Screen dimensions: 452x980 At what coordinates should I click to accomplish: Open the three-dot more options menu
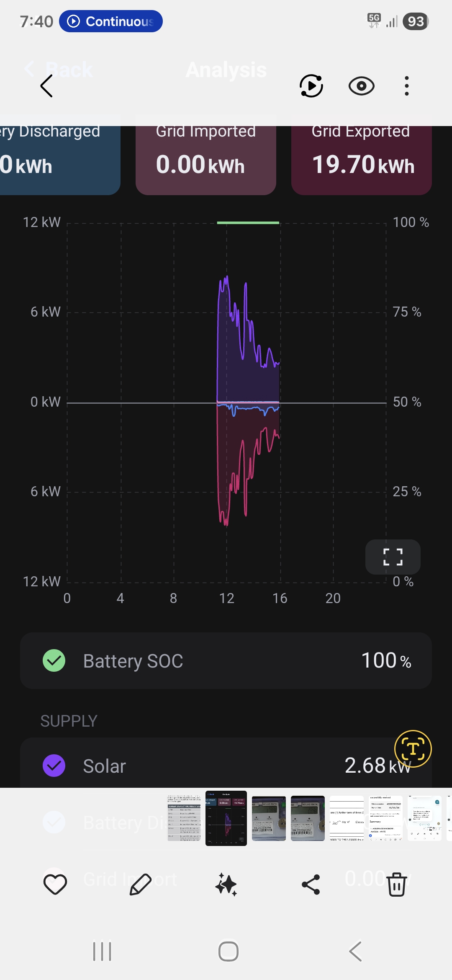tap(406, 86)
